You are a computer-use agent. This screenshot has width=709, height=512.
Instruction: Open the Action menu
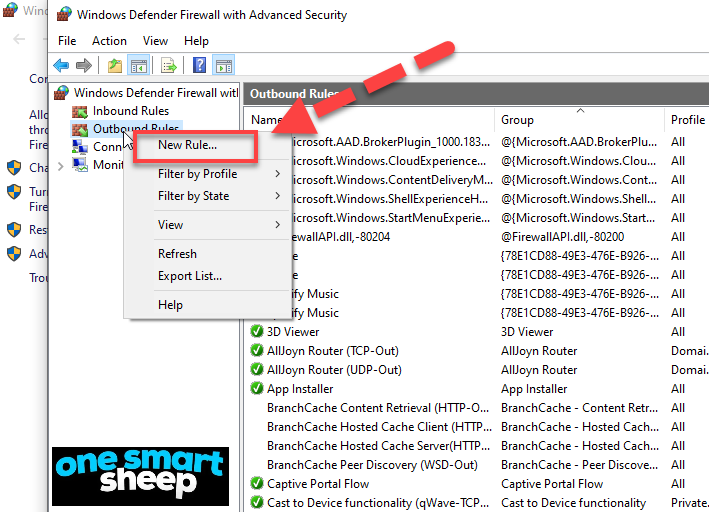[x=109, y=41]
